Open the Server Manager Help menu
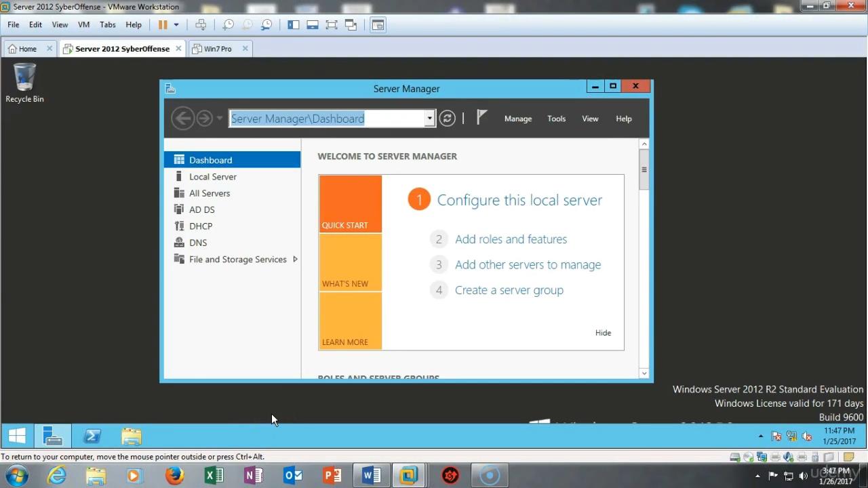868x488 pixels. click(624, 119)
